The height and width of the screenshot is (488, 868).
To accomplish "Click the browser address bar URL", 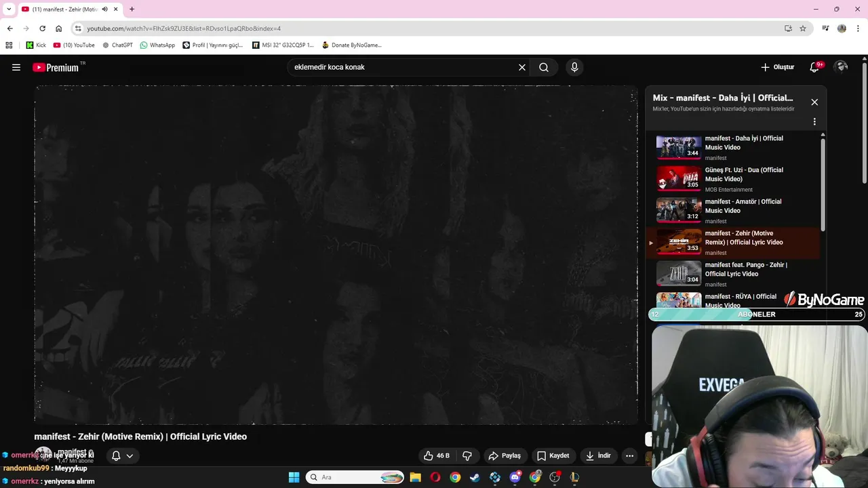I will 184,28.
